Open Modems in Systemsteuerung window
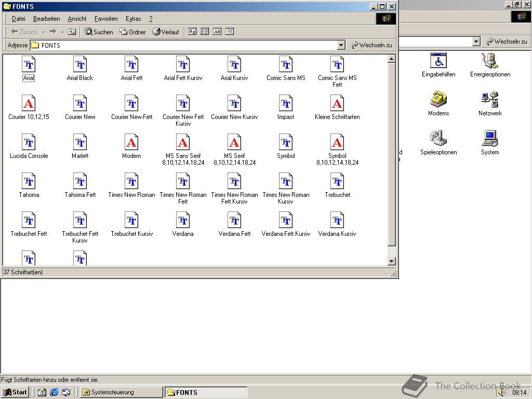532x399 pixels. (x=438, y=104)
